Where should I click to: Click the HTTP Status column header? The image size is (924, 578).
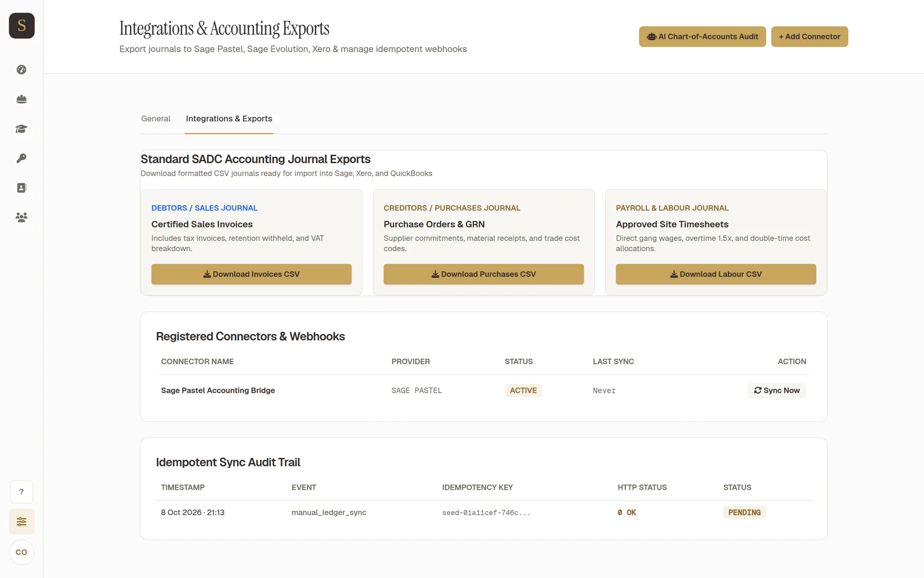(x=642, y=487)
